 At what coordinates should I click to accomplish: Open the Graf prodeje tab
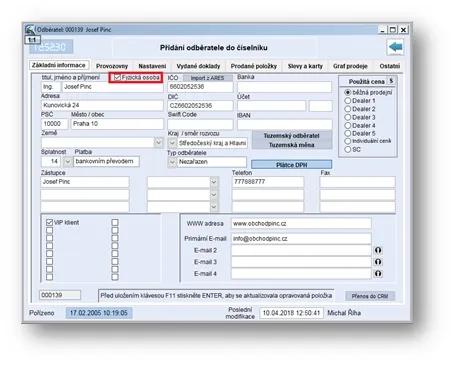(x=350, y=66)
